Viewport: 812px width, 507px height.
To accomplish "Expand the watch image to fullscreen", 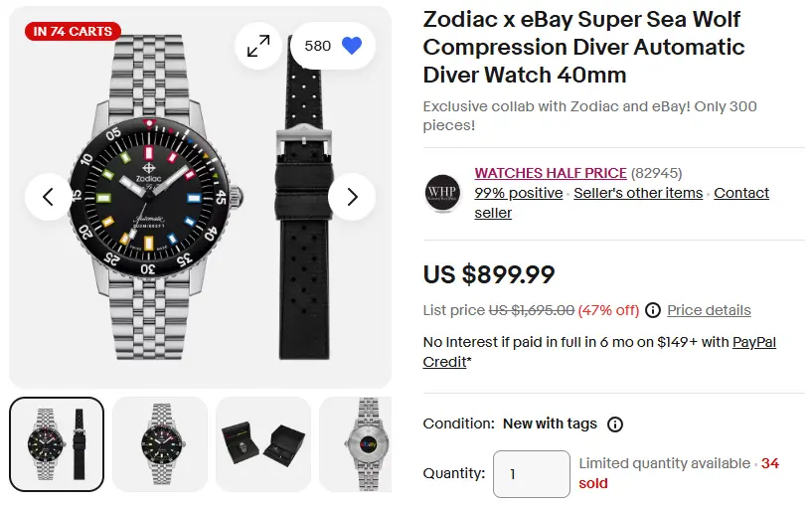I will tap(258, 46).
